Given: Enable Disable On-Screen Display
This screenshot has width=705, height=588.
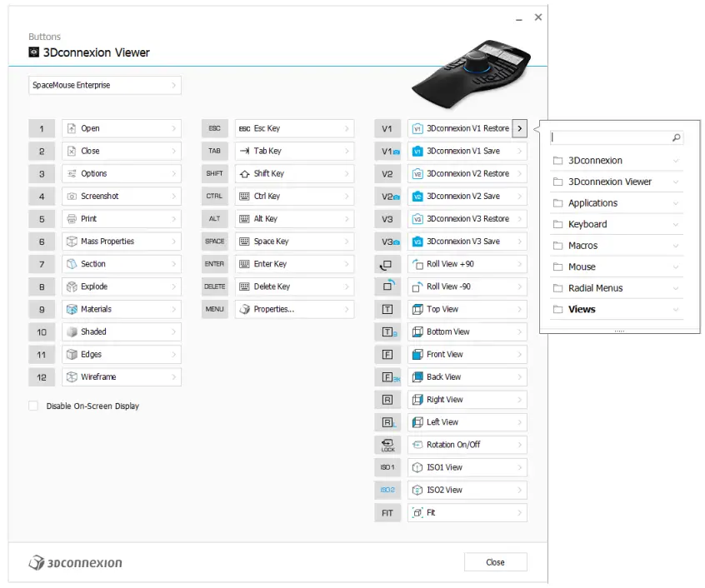Looking at the screenshot, I should point(32,406).
